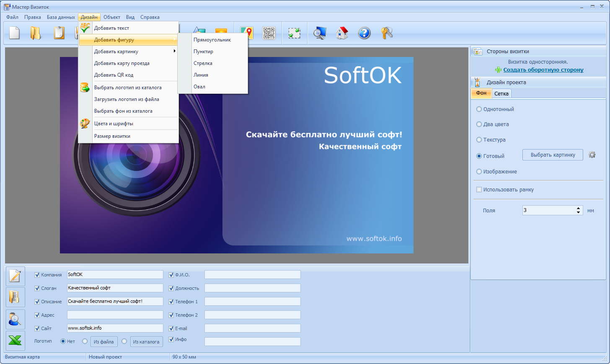Click the keys registration toolbar icon
The image size is (610, 364).
(x=387, y=33)
